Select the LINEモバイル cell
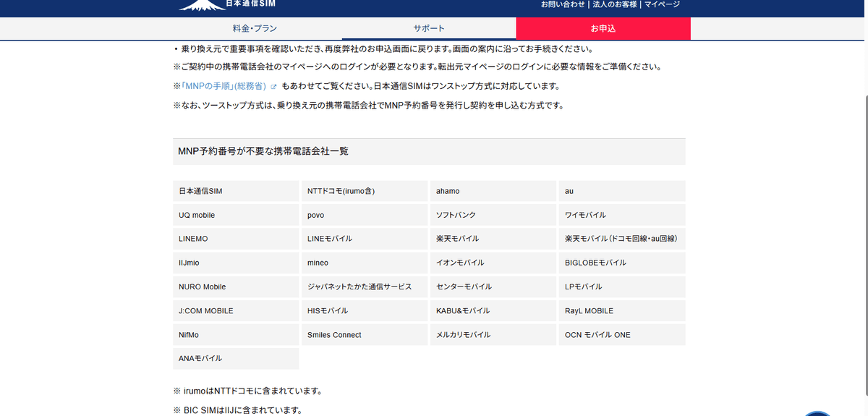The width and height of the screenshot is (868, 416). coord(364,239)
